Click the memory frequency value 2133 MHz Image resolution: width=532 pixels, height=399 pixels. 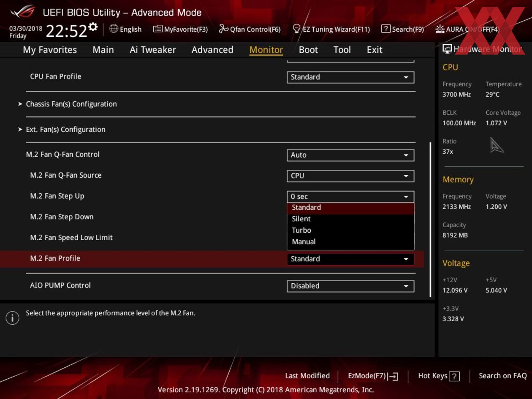457,207
